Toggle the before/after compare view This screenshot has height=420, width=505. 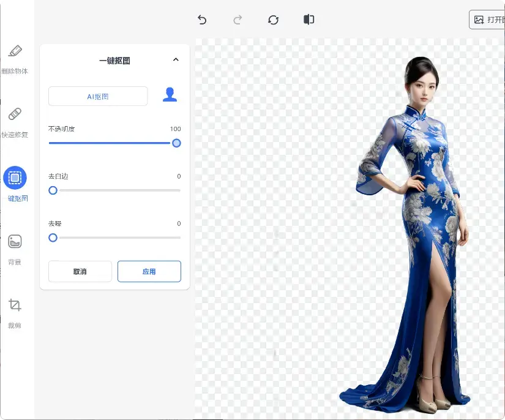coord(309,20)
